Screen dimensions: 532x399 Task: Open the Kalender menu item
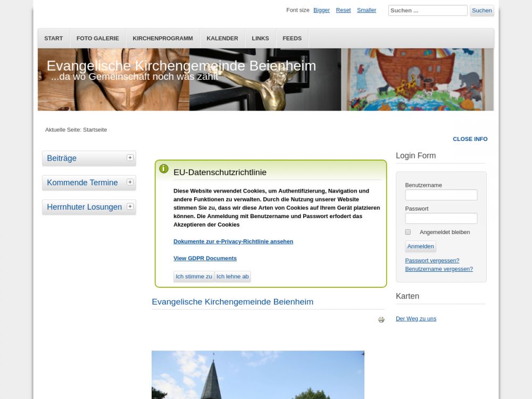222,38
